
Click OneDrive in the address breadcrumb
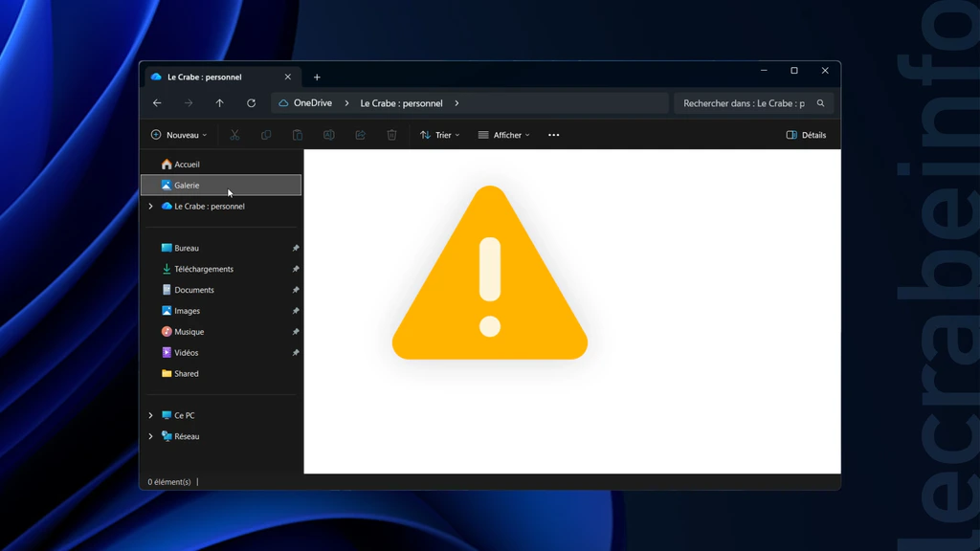click(312, 103)
